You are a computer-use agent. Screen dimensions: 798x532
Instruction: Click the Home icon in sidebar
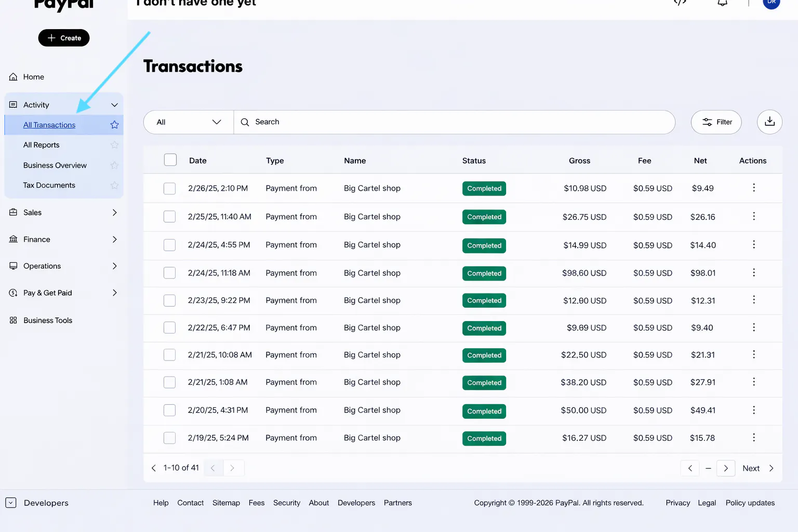click(14, 77)
